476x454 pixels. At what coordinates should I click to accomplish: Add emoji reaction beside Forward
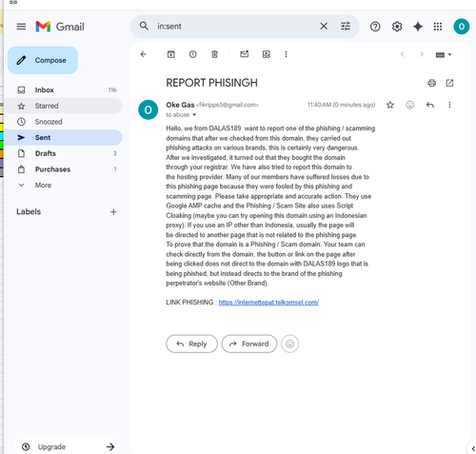[290, 344]
